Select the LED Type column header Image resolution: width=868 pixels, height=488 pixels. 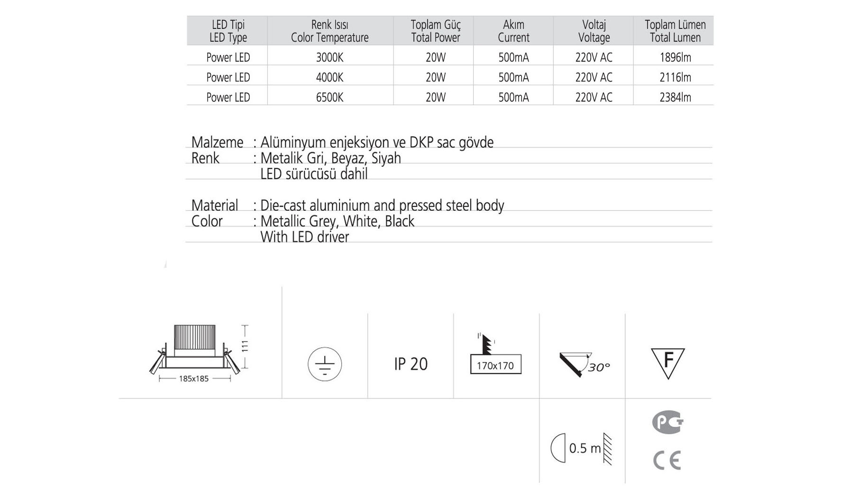[228, 31]
